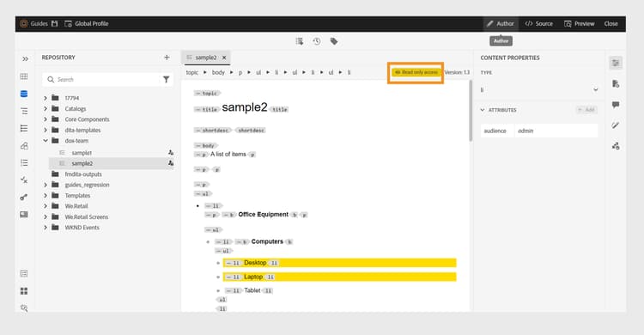Select p in the breadcrumb
The width and height of the screenshot is (644, 335).
point(240,72)
